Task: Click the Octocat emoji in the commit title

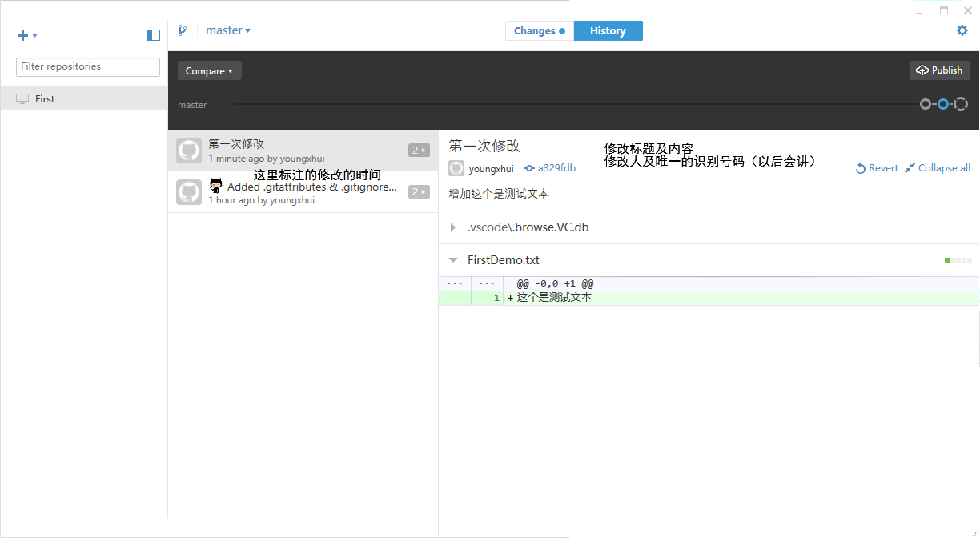Action: (216, 186)
